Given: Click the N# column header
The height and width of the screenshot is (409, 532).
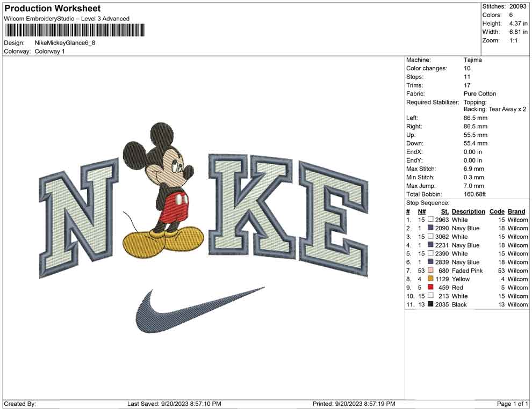Looking at the screenshot, I should (422, 211).
